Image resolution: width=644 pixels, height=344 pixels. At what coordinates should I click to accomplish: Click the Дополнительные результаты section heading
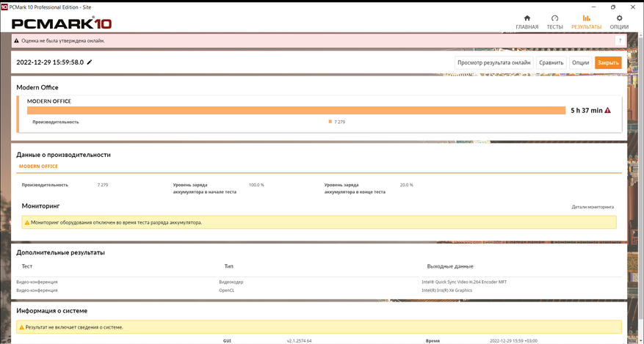(60, 252)
